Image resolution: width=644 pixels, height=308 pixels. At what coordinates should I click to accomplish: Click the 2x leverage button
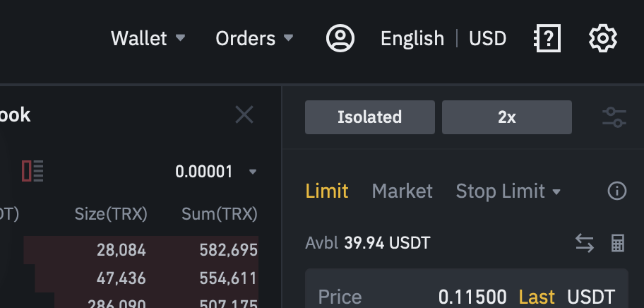coord(507,117)
